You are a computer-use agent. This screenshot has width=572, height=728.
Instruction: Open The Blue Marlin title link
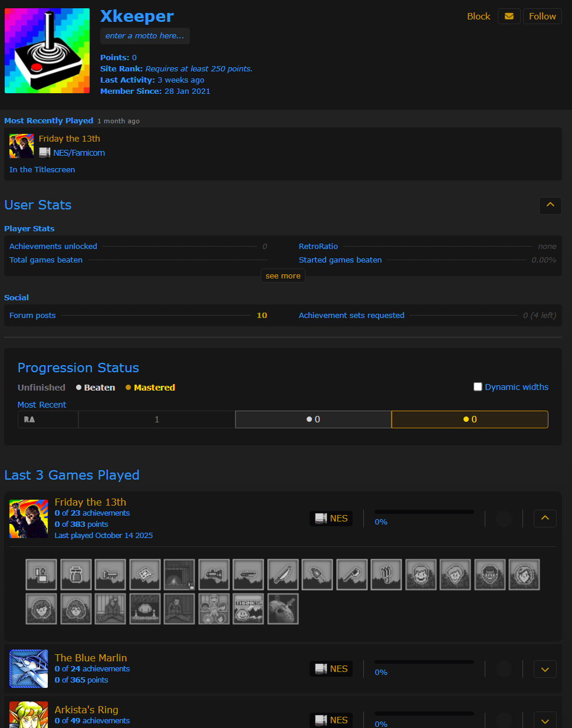click(91, 658)
